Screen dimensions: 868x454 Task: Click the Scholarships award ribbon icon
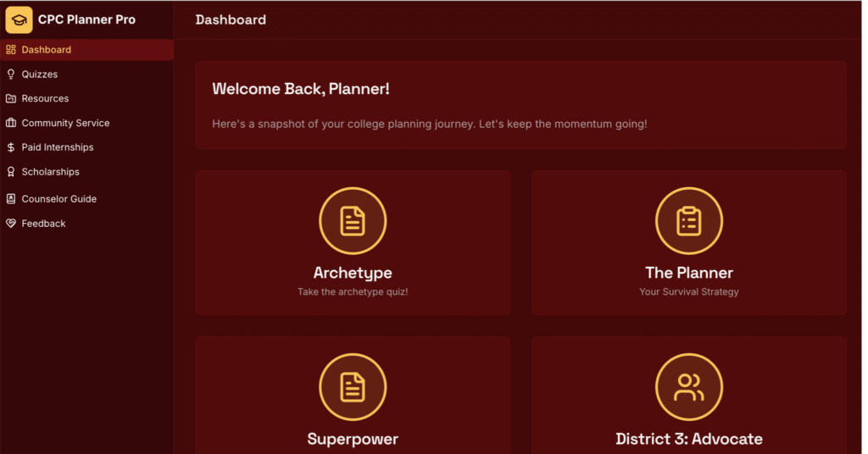click(x=11, y=172)
